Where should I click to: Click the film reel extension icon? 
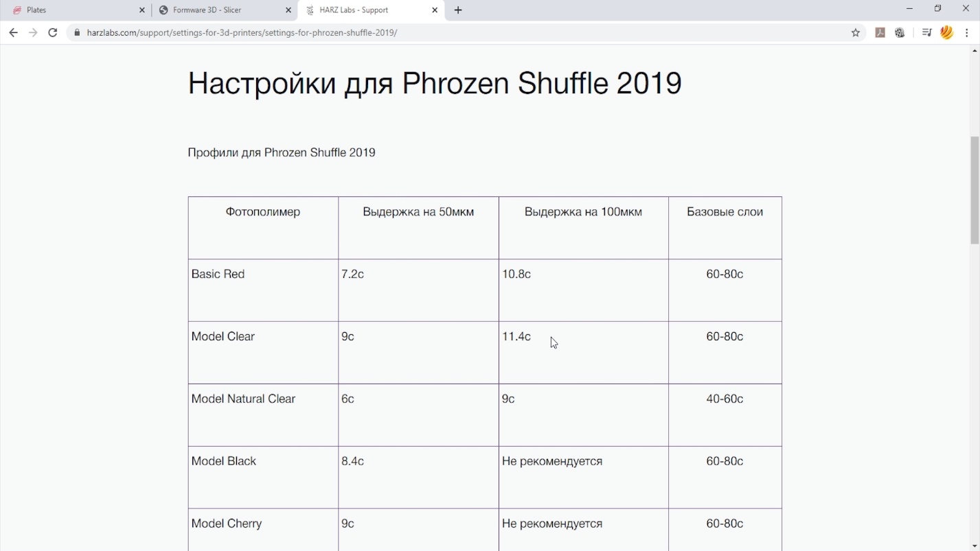point(900,32)
